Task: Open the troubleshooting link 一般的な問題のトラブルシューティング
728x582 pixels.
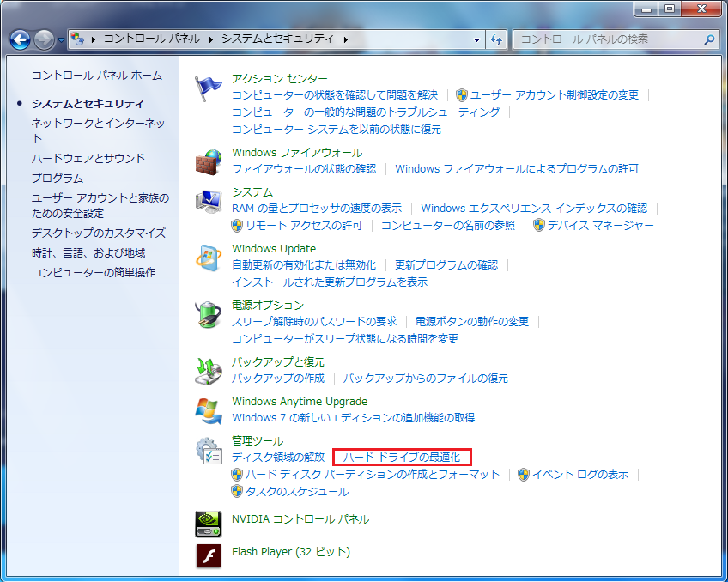Action: [x=366, y=112]
